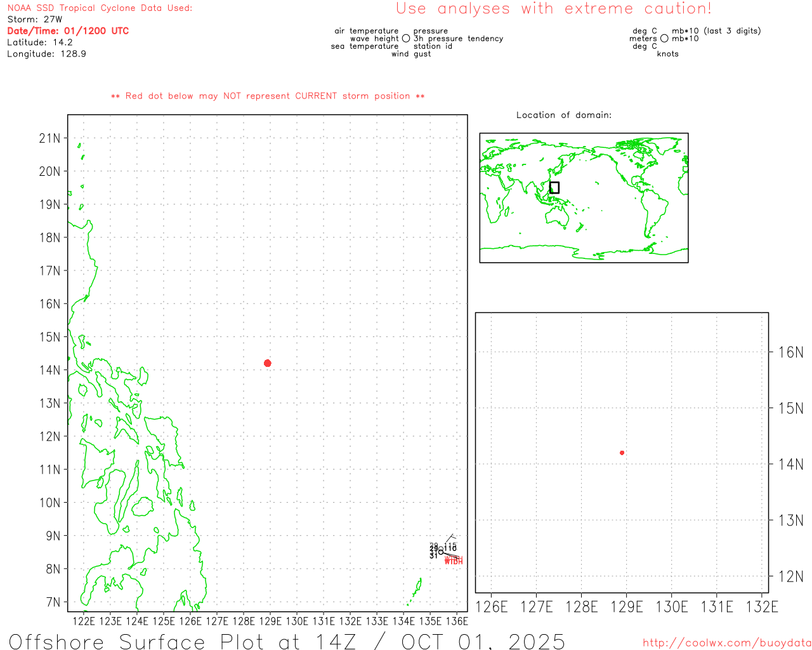Click the red storm dot on the main map
Viewport: 812px width, 650px height.
tap(267, 363)
